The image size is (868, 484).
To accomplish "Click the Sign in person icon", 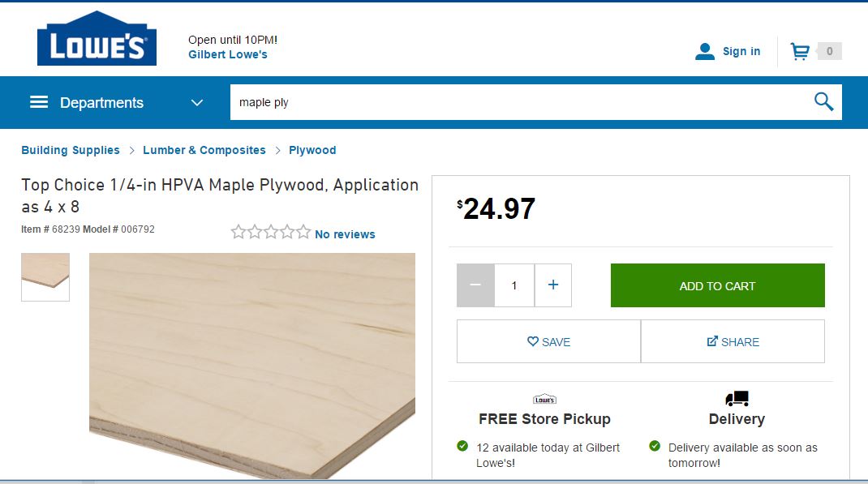I will (x=703, y=50).
